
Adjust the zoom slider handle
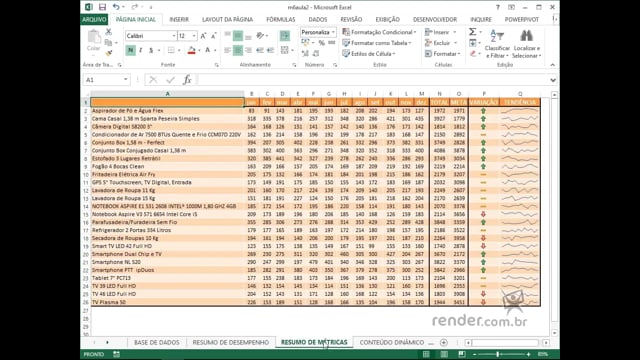[x=498, y=354]
